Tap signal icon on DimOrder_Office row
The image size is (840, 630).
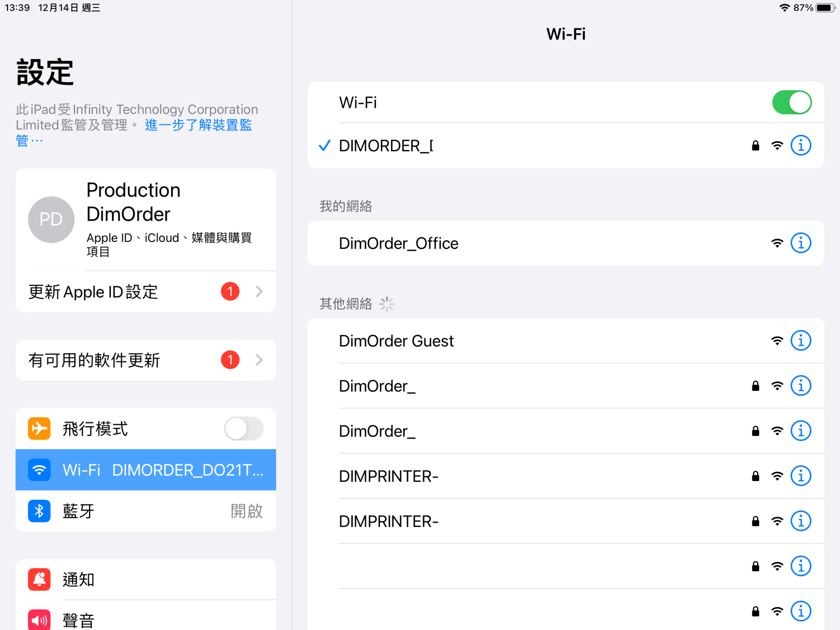(x=777, y=243)
